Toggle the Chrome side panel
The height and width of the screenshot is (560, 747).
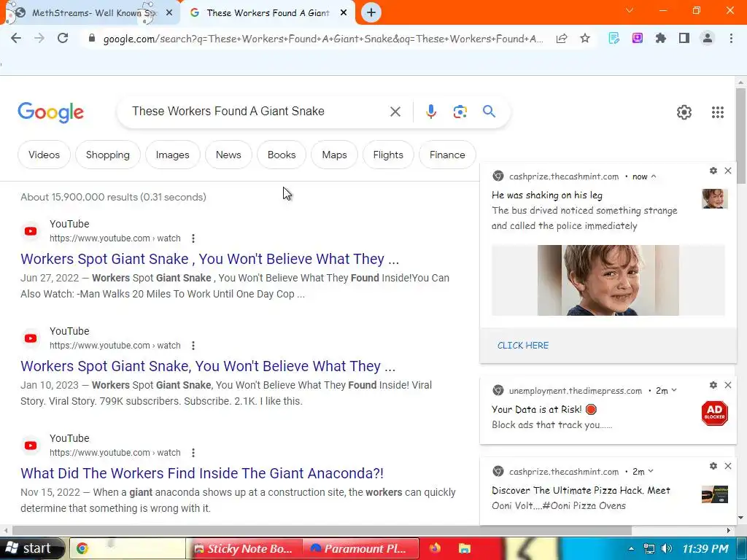[684, 39]
